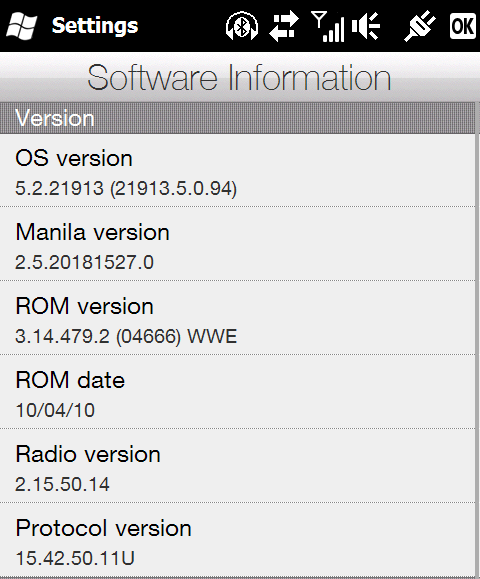Select the ROM date label

70,380
